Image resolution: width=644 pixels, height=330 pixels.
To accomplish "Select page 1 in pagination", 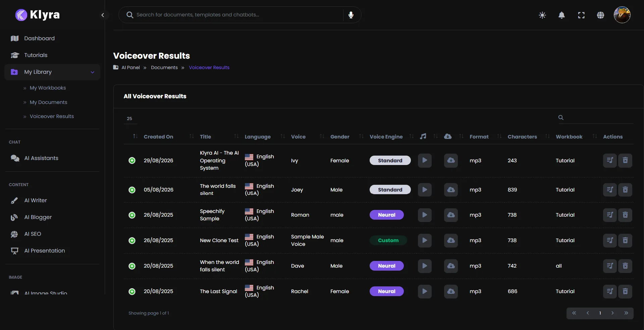I will pos(600,313).
